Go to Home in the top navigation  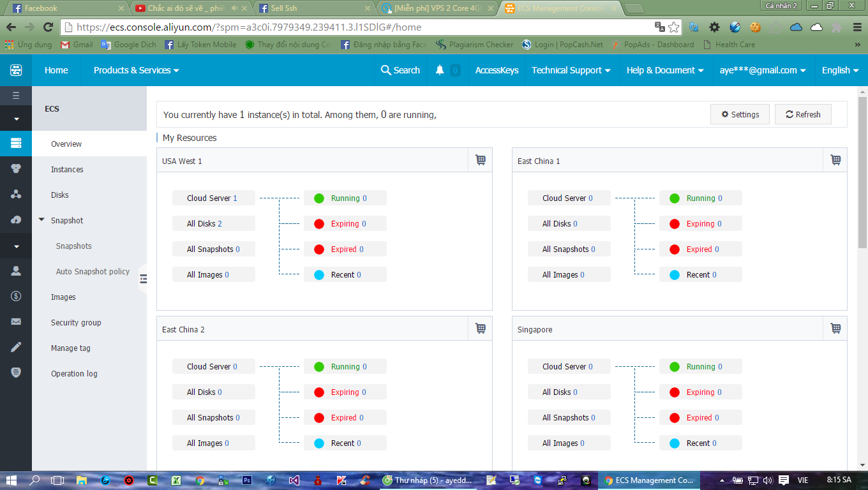coord(56,70)
